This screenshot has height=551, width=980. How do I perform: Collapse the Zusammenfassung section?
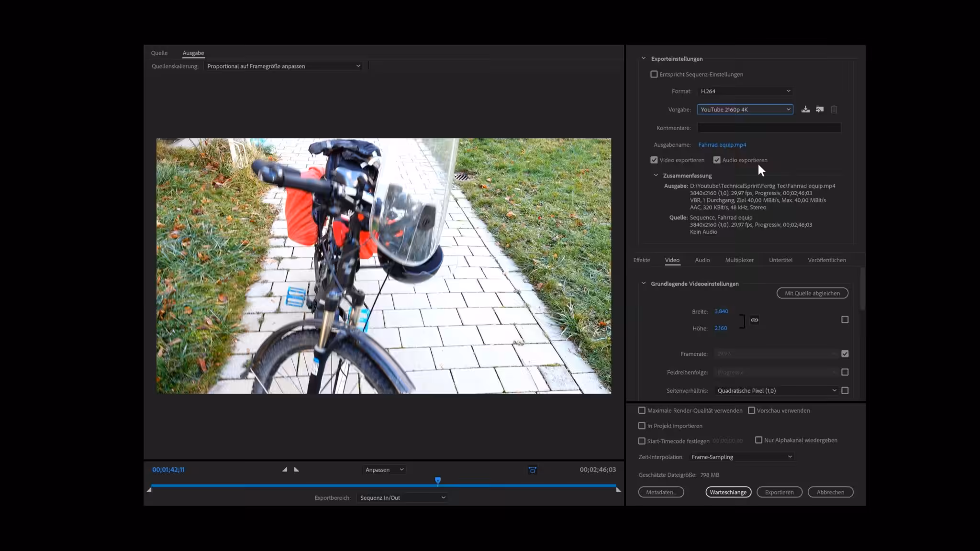click(x=656, y=176)
